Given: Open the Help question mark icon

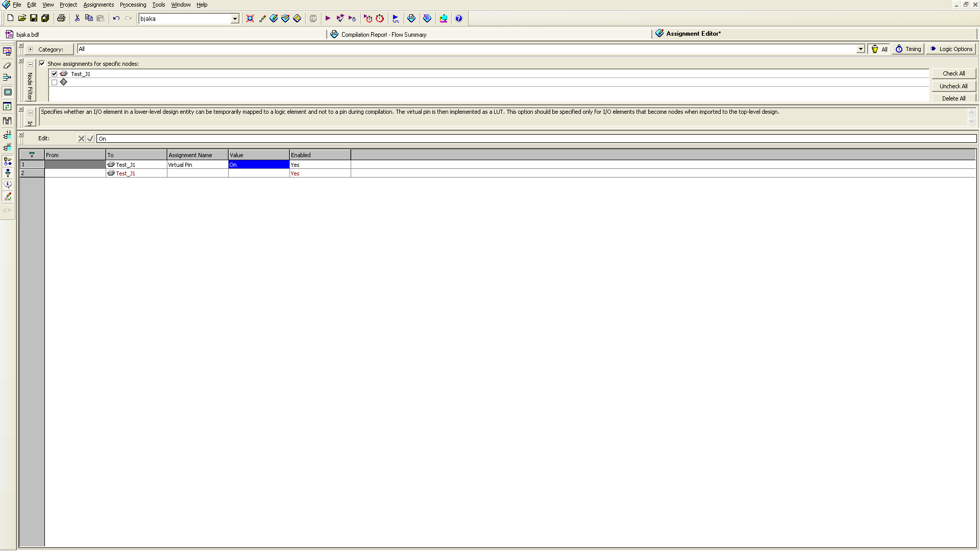Looking at the screenshot, I should click(459, 18).
